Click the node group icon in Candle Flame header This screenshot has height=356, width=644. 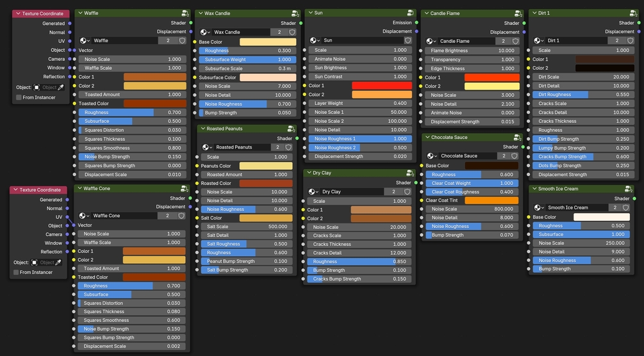(x=518, y=13)
